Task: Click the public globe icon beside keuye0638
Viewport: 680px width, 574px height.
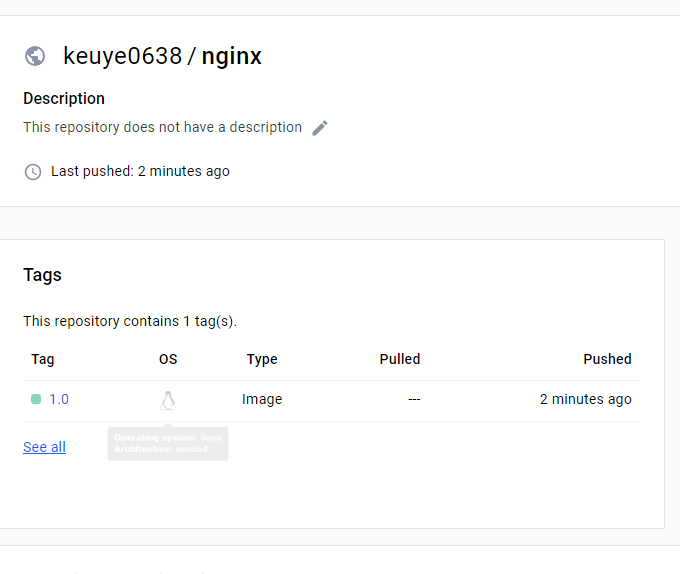Action: [x=35, y=56]
